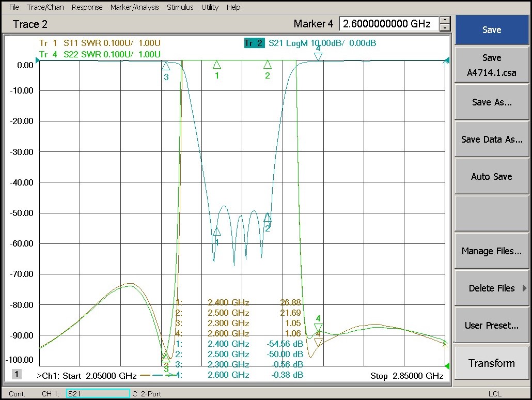Open the Manage Files dialog
532x400 pixels.
point(491,251)
